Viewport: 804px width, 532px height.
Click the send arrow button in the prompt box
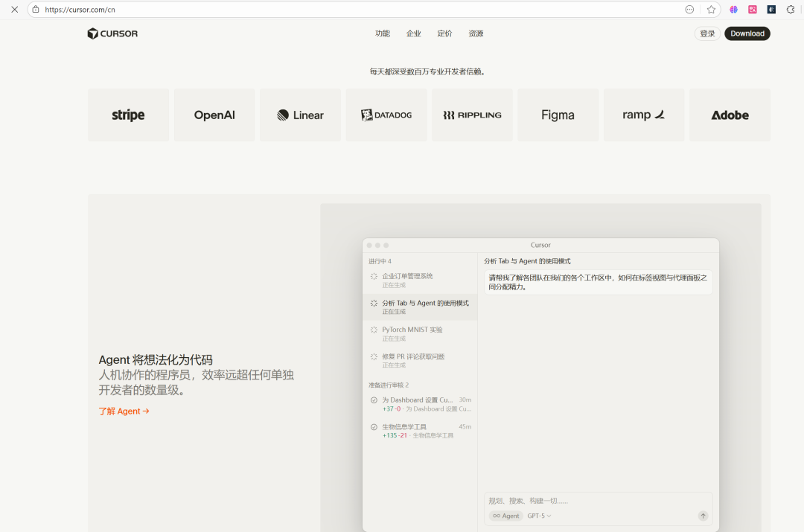[x=703, y=516]
